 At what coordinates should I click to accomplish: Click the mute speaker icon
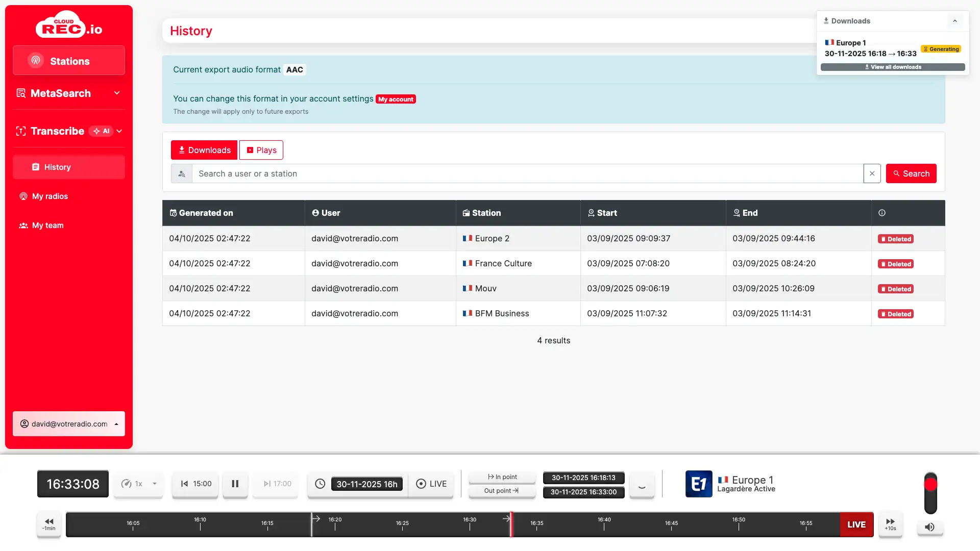click(x=930, y=527)
